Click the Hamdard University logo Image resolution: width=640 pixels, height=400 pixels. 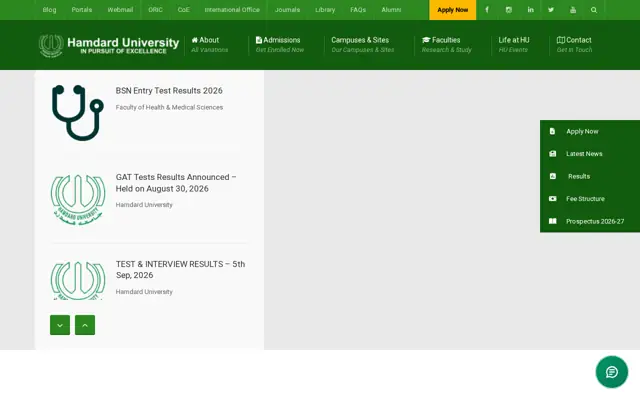coord(109,46)
